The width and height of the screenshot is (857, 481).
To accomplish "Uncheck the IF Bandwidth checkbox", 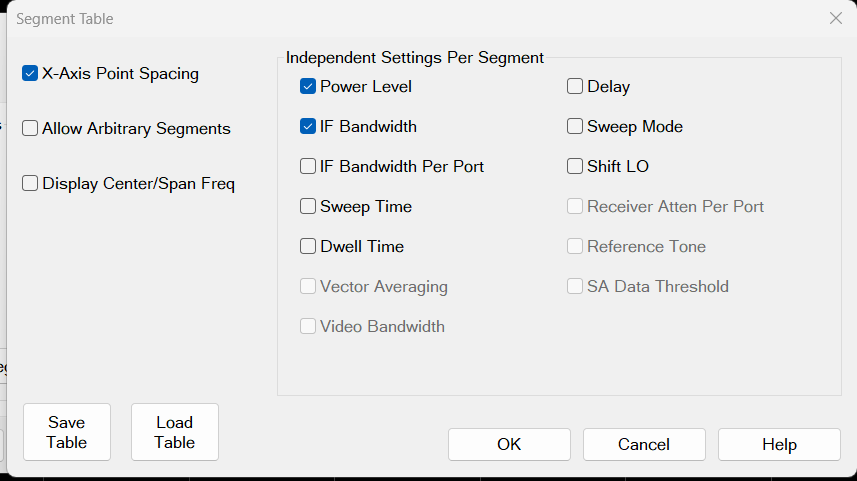I will 308,127.
